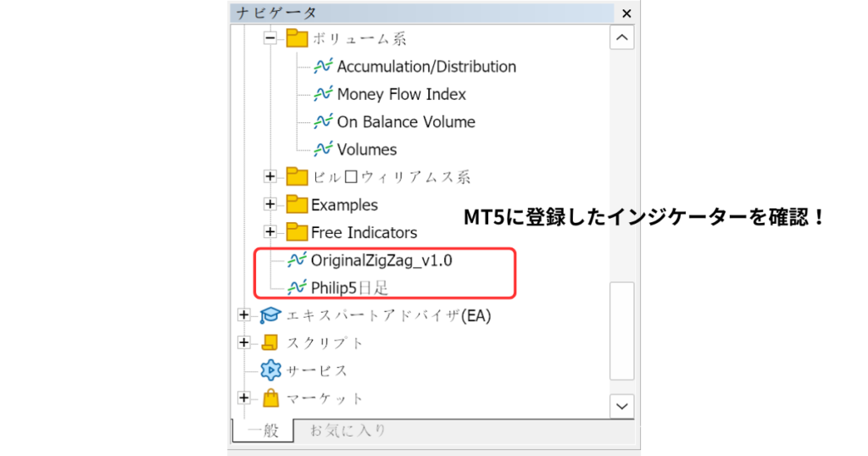Click the マーケット shopping bag icon
Screen dimensions: 868x456
pos(270,398)
